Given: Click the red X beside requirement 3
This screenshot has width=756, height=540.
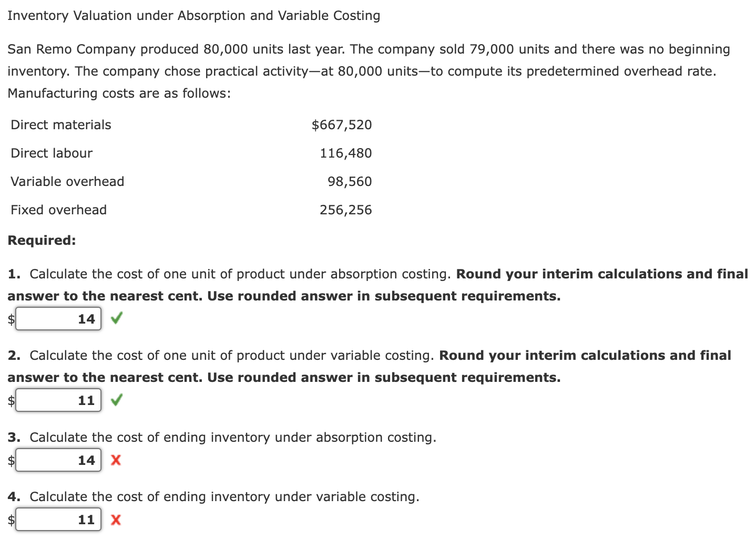Looking at the screenshot, I should point(116,460).
